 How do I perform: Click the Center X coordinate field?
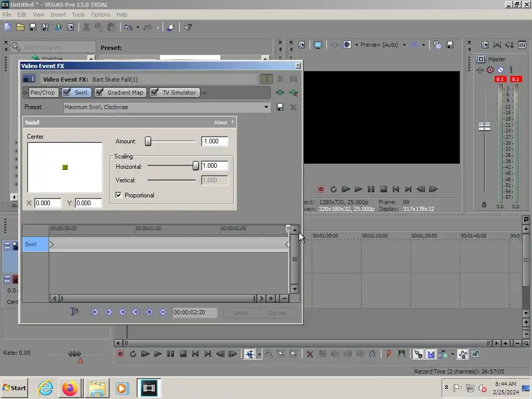[48, 203]
